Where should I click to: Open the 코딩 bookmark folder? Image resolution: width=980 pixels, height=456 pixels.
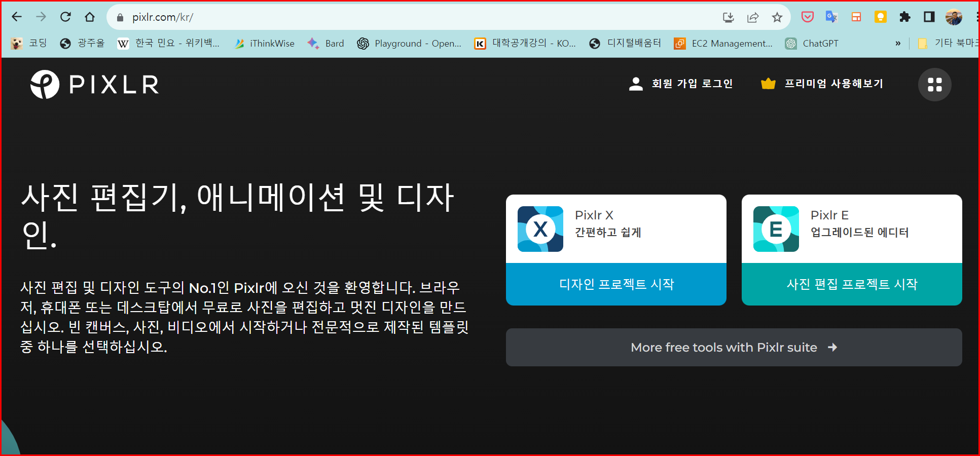coord(29,44)
